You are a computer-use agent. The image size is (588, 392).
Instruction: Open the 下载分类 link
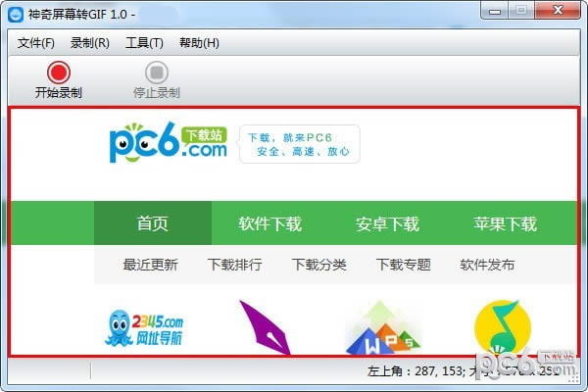(x=319, y=265)
